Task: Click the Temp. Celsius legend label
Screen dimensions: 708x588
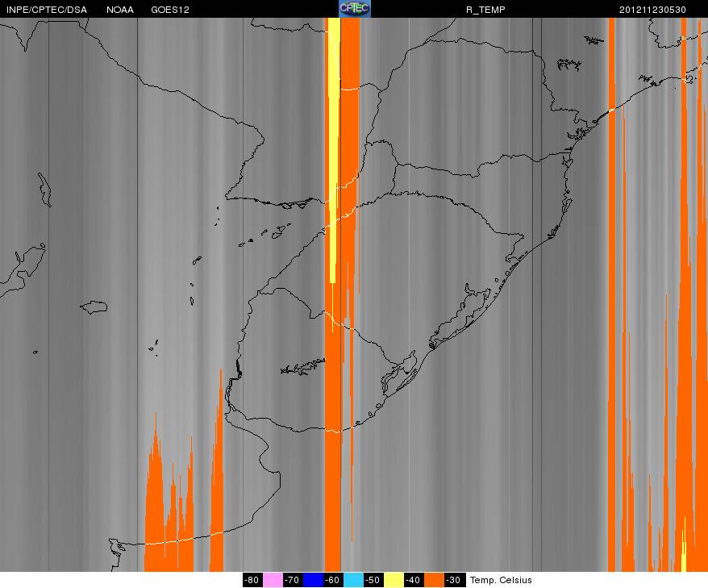Action: click(x=501, y=580)
